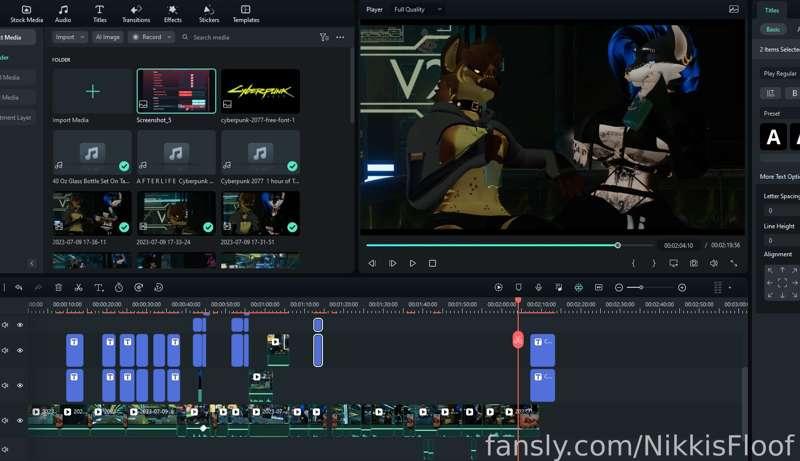Hide the second timeline track with eye icon
800x461 pixels.
click(x=20, y=350)
